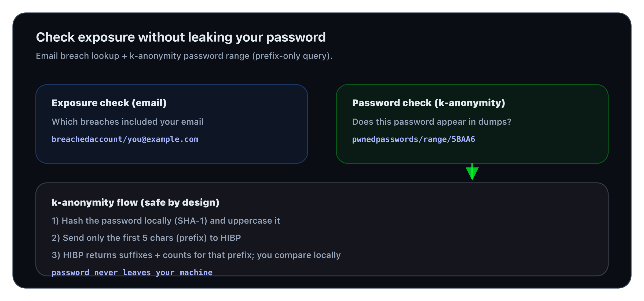Click "Which breaches included your email" text
The width and height of the screenshot is (644, 301).
tap(127, 122)
